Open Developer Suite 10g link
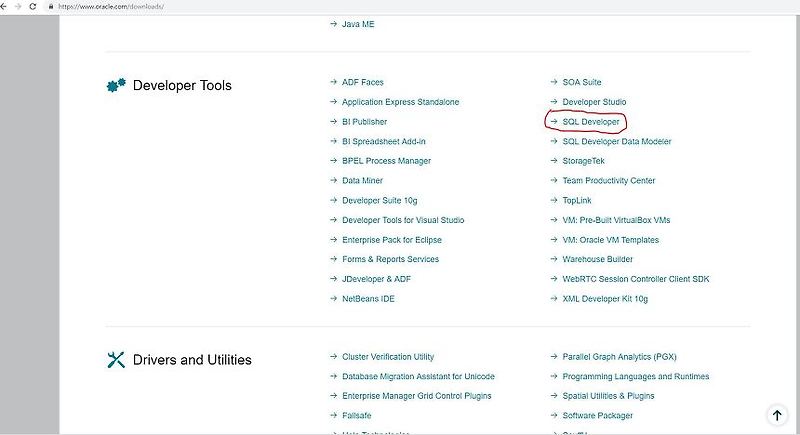Viewport: 800px width, 435px height. click(x=380, y=200)
